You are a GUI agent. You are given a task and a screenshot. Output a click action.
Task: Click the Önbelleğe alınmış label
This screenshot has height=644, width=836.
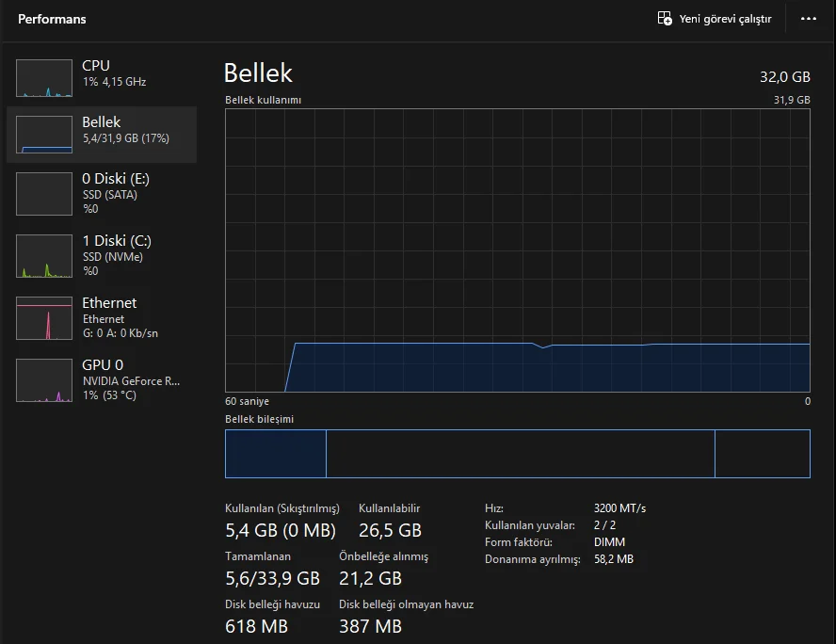point(383,556)
